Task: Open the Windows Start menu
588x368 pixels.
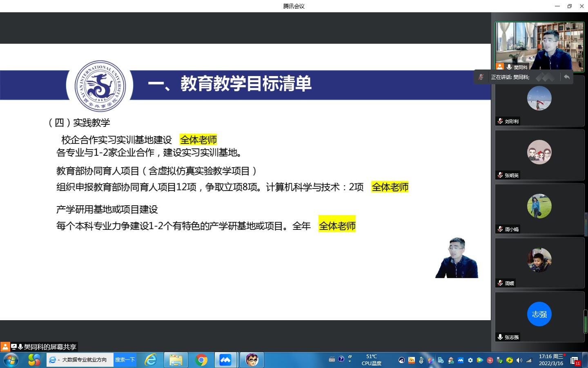Action: (x=11, y=360)
